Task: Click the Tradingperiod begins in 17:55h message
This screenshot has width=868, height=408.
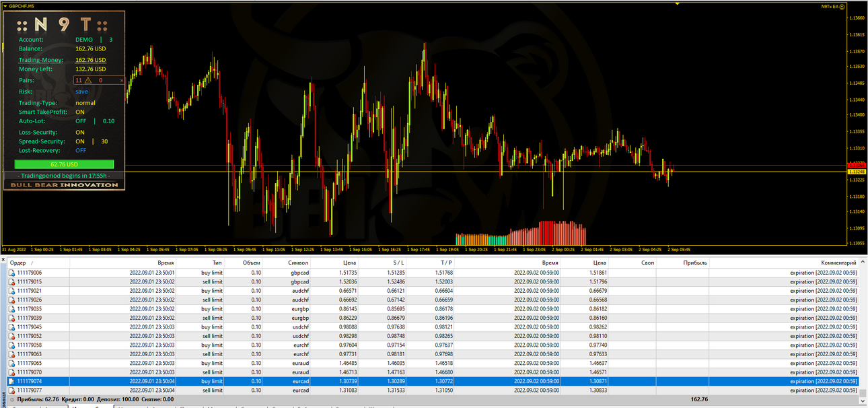Action: click(64, 175)
